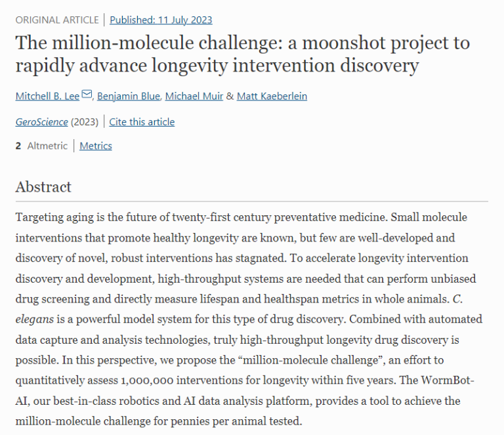504x435 pixels.
Task: Go to the GeroScience journal page
Action: coord(41,121)
